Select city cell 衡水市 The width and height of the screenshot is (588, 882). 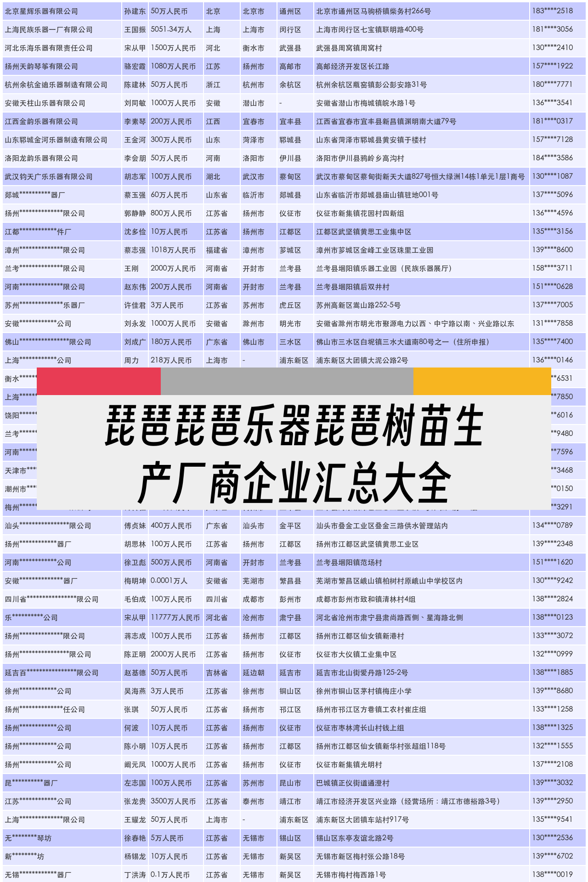[x=254, y=48]
